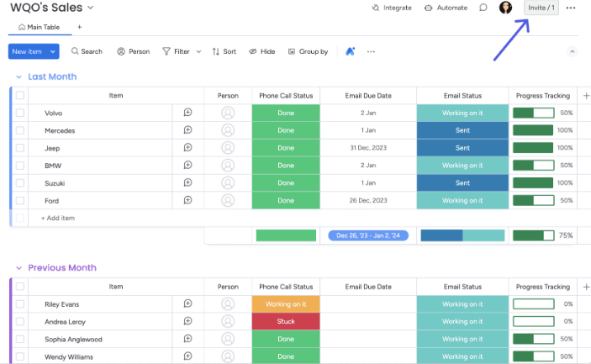Image resolution: width=591 pixels, height=364 pixels.
Task: Open the Integrate option
Action: tap(392, 8)
